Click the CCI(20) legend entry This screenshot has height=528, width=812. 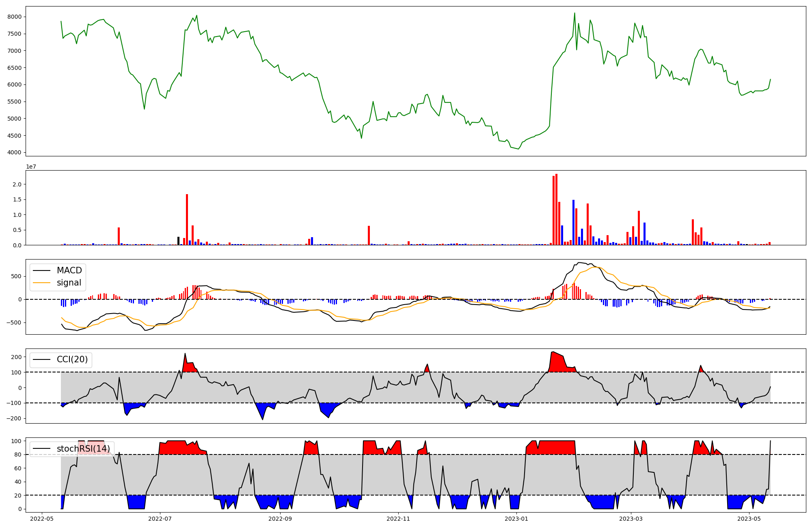pyautogui.click(x=72, y=359)
